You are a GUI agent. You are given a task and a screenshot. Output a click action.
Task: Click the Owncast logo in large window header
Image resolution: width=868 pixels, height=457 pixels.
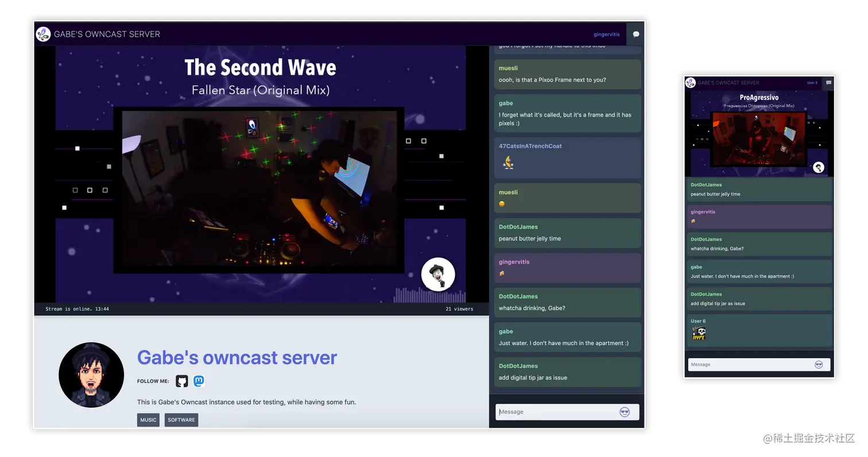43,34
